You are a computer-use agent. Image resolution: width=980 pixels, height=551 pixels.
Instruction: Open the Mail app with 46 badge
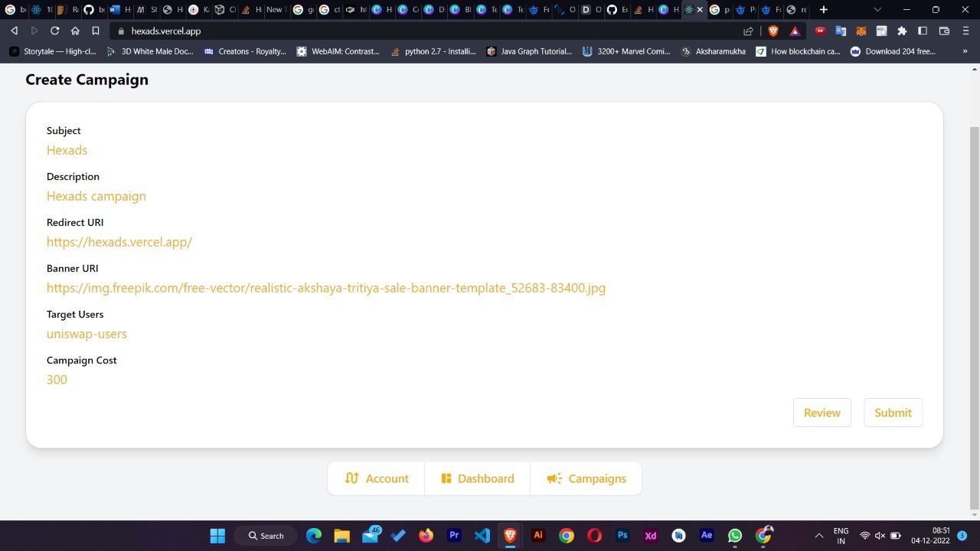click(x=371, y=536)
